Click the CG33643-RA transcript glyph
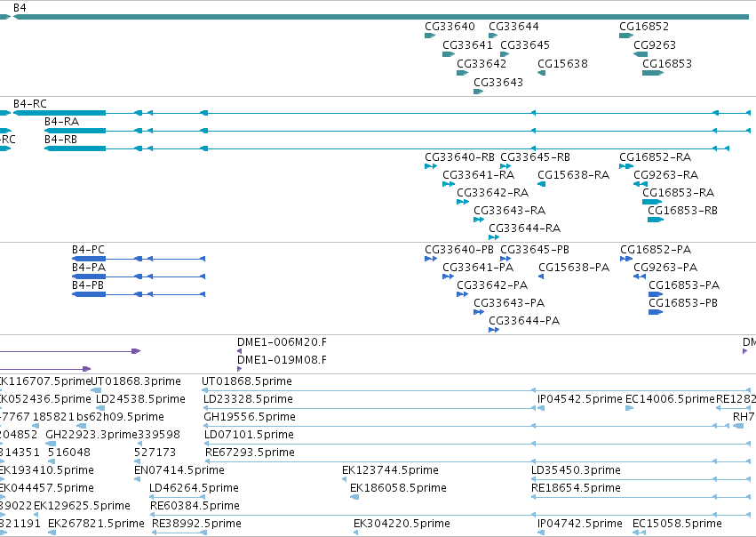The width and height of the screenshot is (756, 537). (479, 220)
